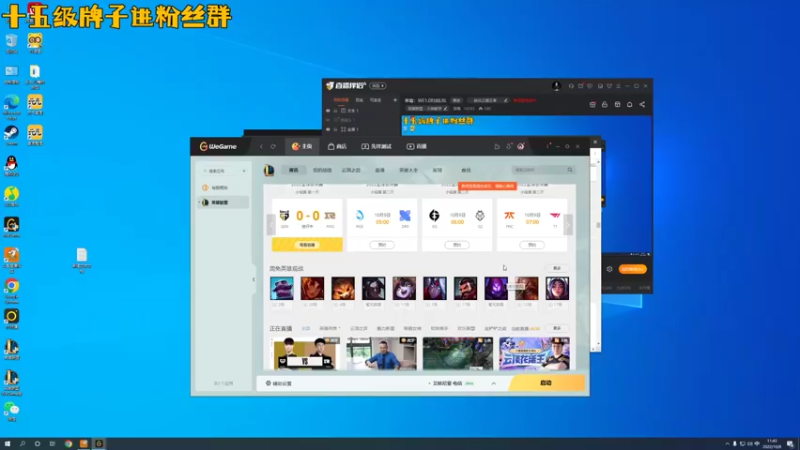
Task: Click the WeGame logo in title bar
Action: tap(218, 146)
